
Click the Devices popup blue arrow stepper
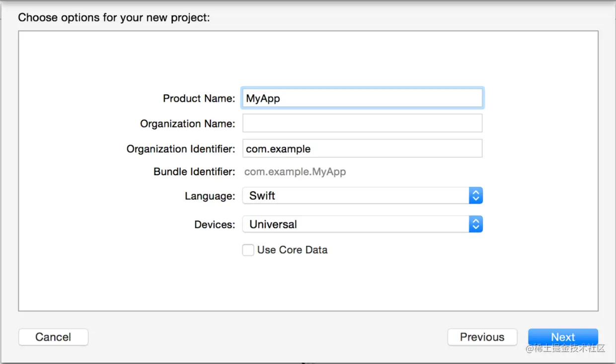[475, 224]
